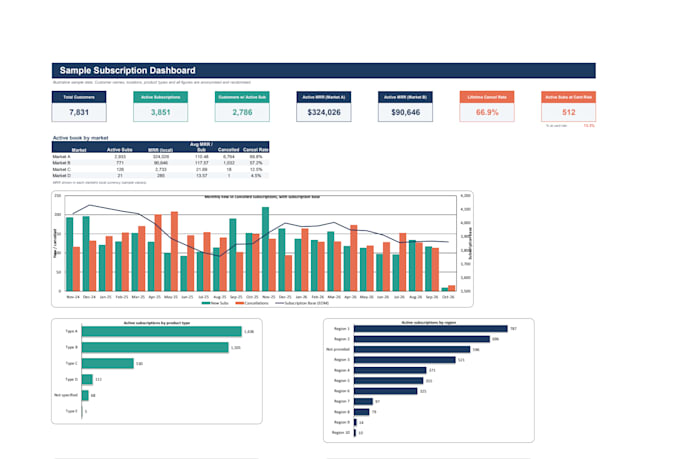Select the Market B table row label

click(62, 163)
